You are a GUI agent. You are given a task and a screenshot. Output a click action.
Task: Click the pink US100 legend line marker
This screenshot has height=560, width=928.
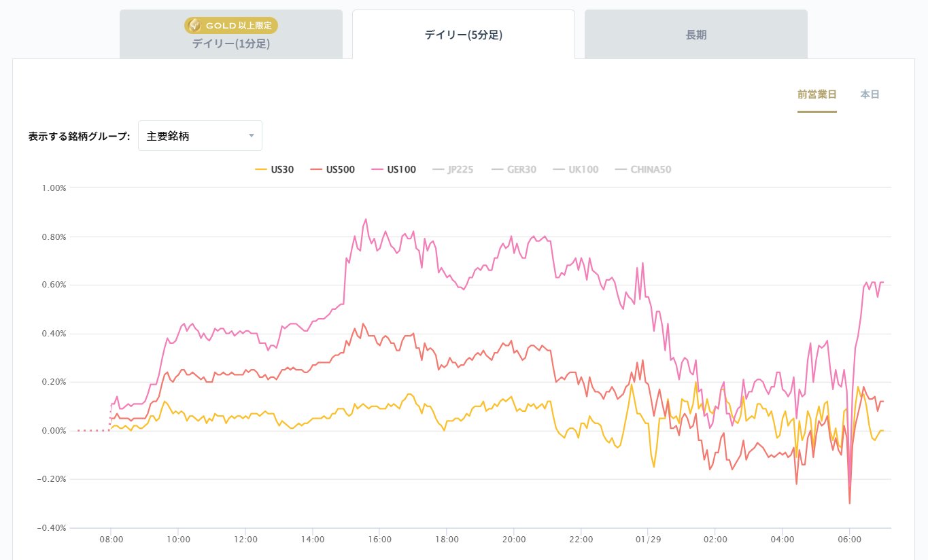pyautogui.click(x=377, y=169)
